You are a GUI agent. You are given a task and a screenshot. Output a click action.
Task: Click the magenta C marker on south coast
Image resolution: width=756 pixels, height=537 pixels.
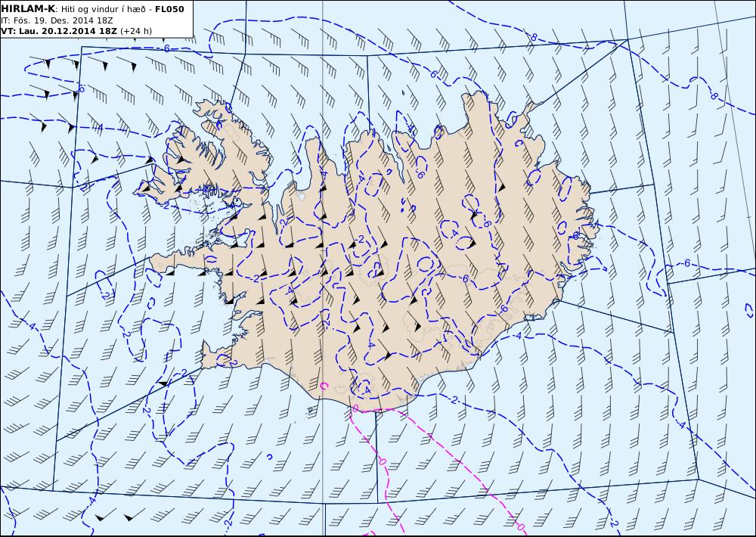click(x=324, y=386)
